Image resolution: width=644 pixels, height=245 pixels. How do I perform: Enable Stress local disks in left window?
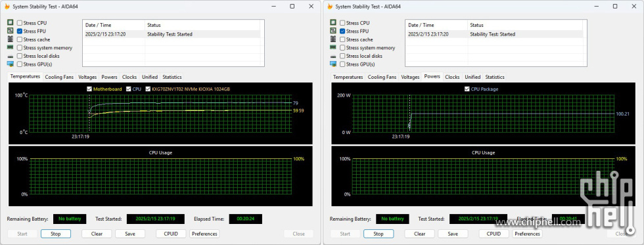[20, 56]
